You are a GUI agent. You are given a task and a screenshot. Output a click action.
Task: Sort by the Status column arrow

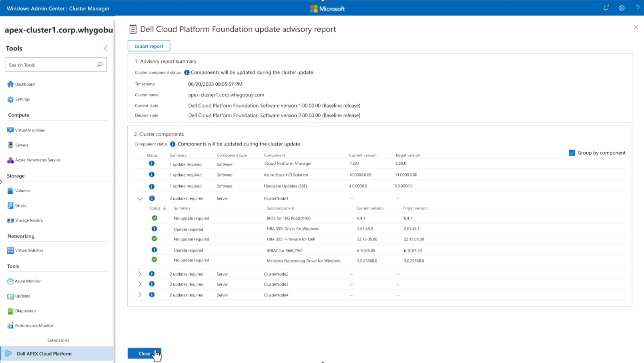[x=164, y=208]
